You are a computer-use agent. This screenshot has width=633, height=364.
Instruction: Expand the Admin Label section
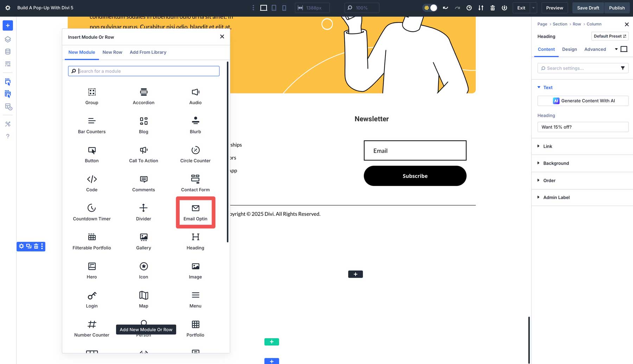tap(556, 197)
